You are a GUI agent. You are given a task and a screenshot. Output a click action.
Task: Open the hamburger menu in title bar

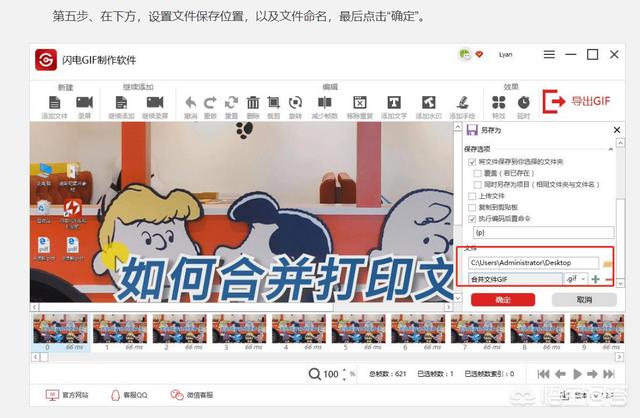pyautogui.click(x=549, y=54)
